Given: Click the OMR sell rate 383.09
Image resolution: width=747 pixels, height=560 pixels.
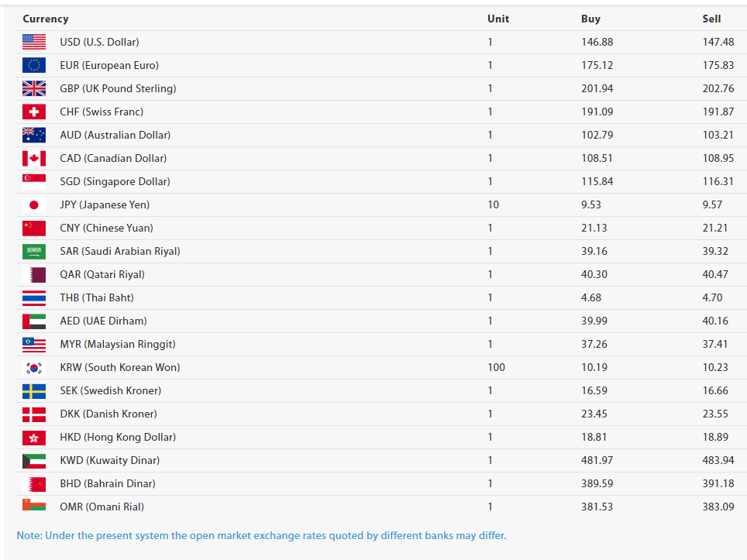Looking at the screenshot, I should click(x=718, y=507).
